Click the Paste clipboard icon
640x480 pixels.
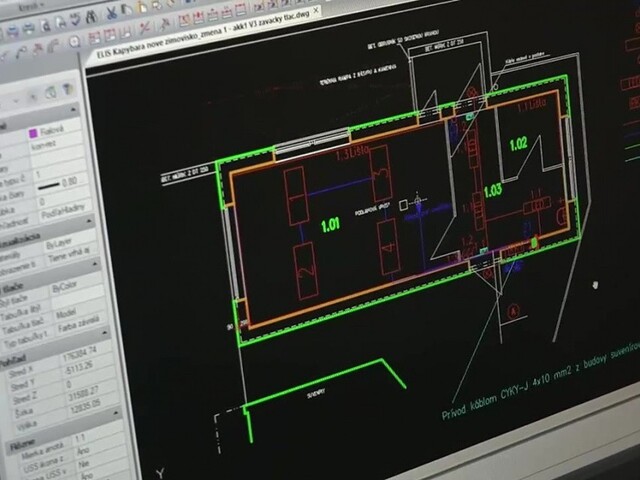pyautogui.click(x=142, y=7)
